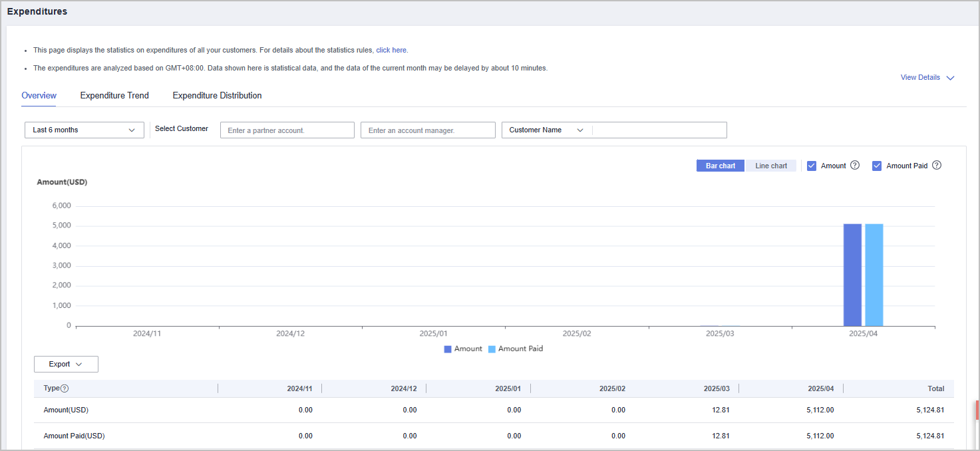Uncheck the Amount checkbox
This screenshot has height=451, width=980.
point(812,166)
